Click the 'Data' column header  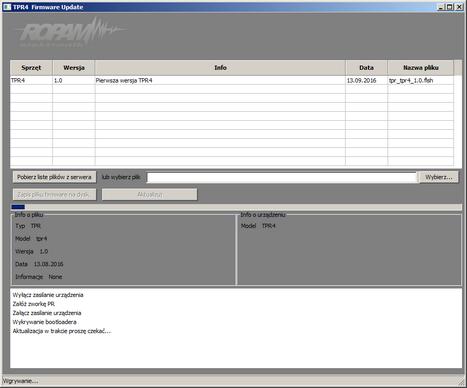pyautogui.click(x=367, y=68)
